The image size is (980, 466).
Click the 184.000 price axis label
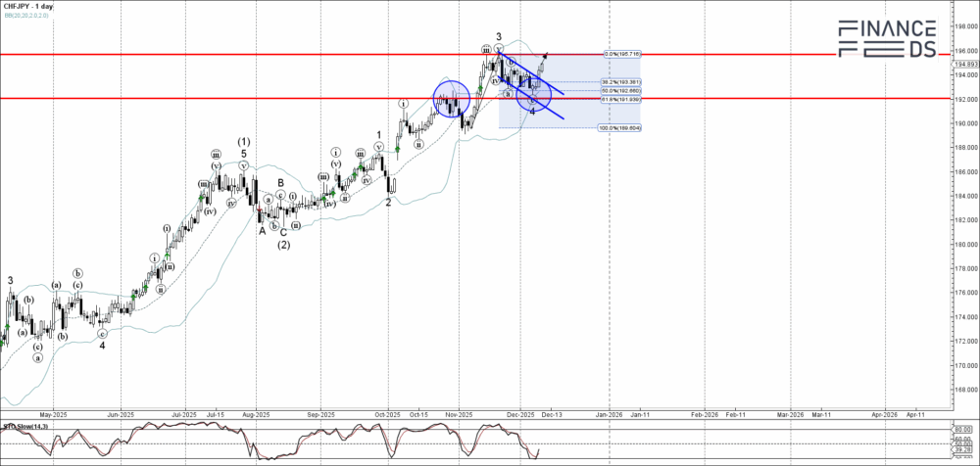click(x=967, y=196)
